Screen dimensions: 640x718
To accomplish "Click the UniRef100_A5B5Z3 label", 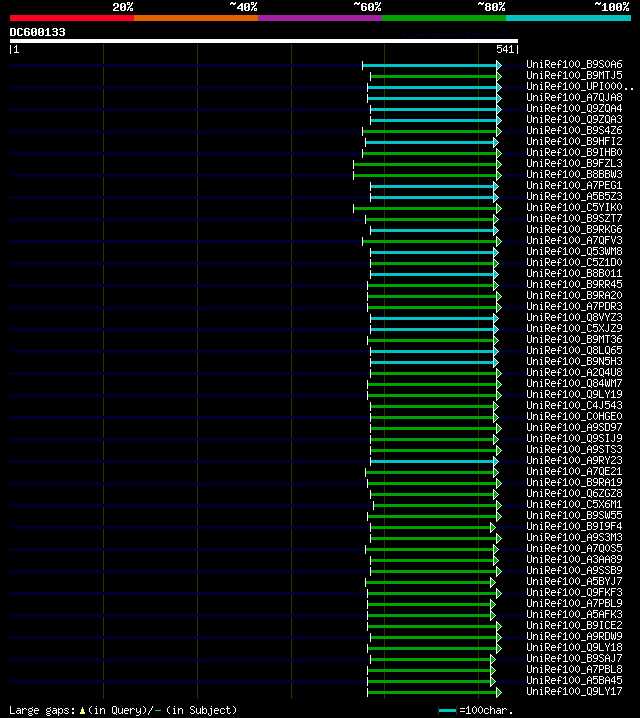I will coord(574,196).
